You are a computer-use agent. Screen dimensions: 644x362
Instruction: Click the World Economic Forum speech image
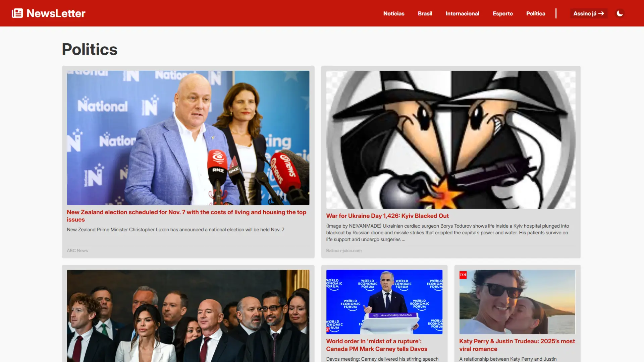(384, 302)
